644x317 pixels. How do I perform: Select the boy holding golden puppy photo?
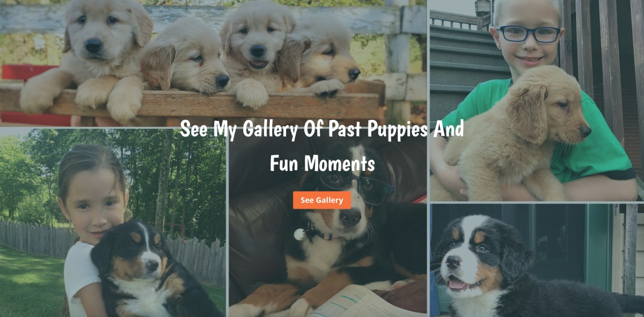537,100
